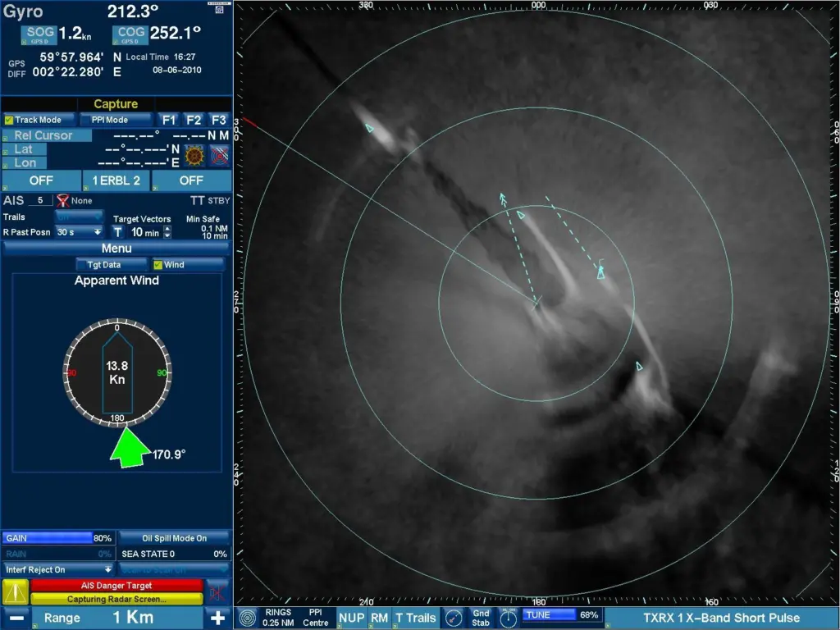Select the AIS target triangle near 330 degrees
The height and width of the screenshot is (630, 840).
point(369,127)
